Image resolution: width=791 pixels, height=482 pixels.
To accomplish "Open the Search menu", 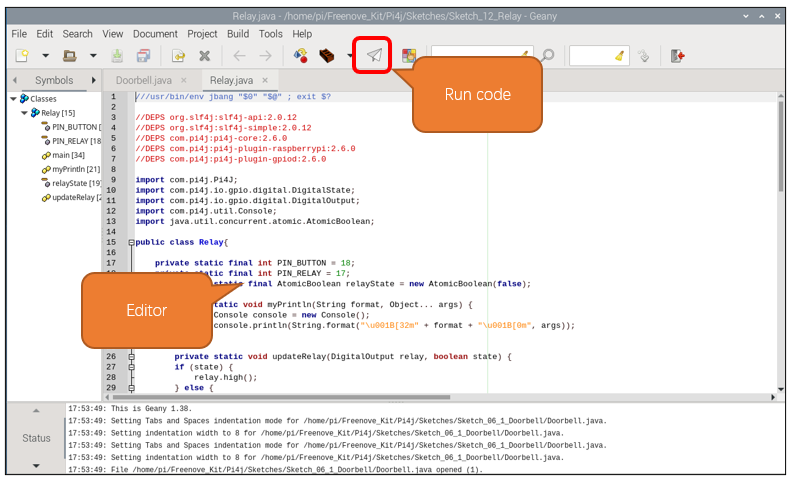I will [x=77, y=34].
